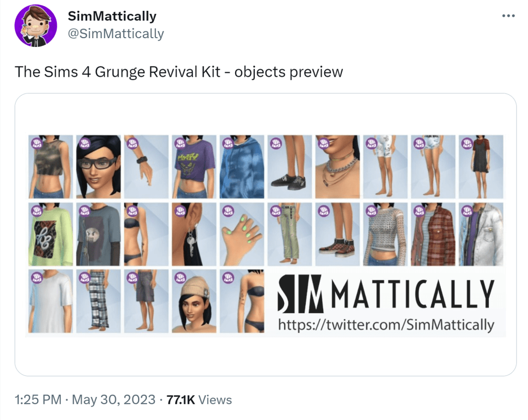Click the kit badge on the blue hoodie tile
The image size is (528, 420).
[x=228, y=143]
